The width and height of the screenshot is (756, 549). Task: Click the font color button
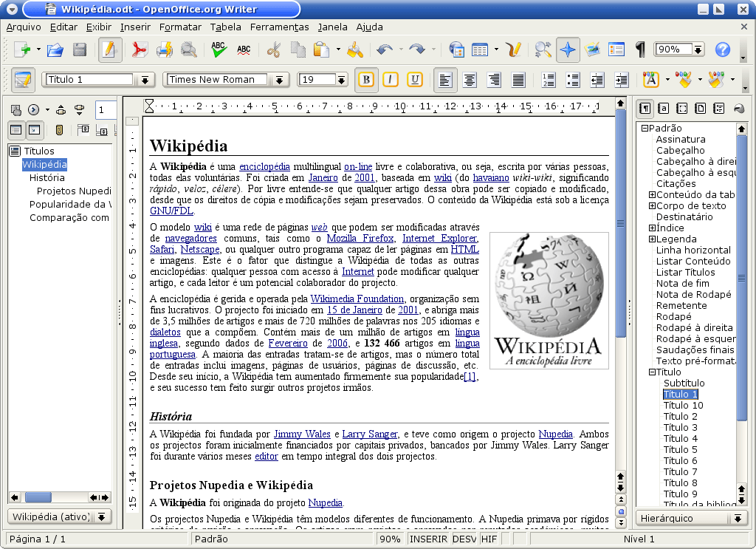coord(650,80)
